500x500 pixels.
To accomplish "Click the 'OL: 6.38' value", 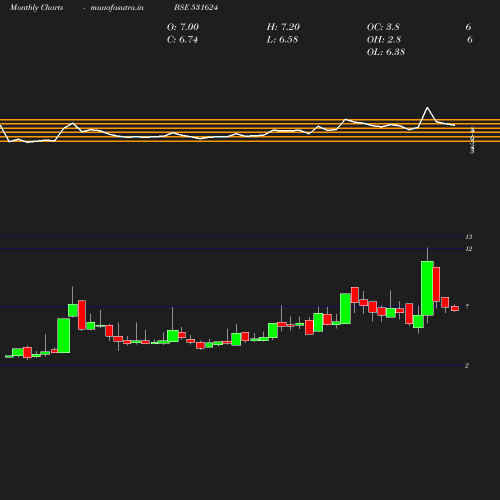I will 386,52.
